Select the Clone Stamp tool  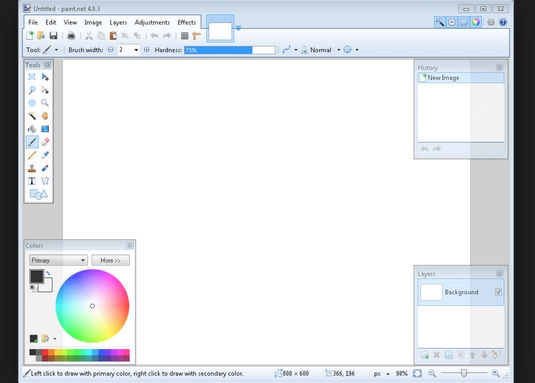tap(32, 168)
